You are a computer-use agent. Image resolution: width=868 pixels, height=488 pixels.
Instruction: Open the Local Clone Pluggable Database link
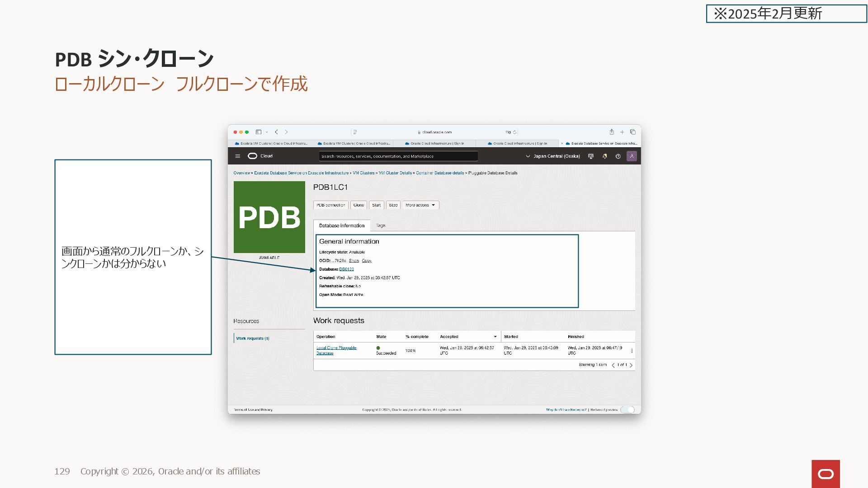point(336,350)
